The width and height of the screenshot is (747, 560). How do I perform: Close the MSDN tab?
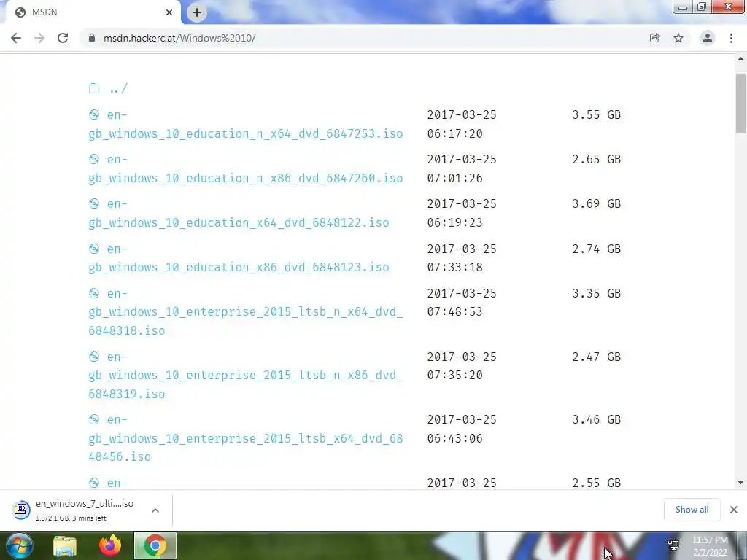[169, 12]
